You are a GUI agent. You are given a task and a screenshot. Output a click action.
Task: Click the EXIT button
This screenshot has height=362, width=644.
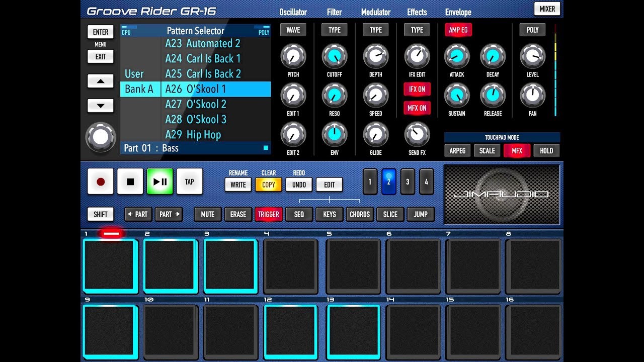pyautogui.click(x=101, y=57)
